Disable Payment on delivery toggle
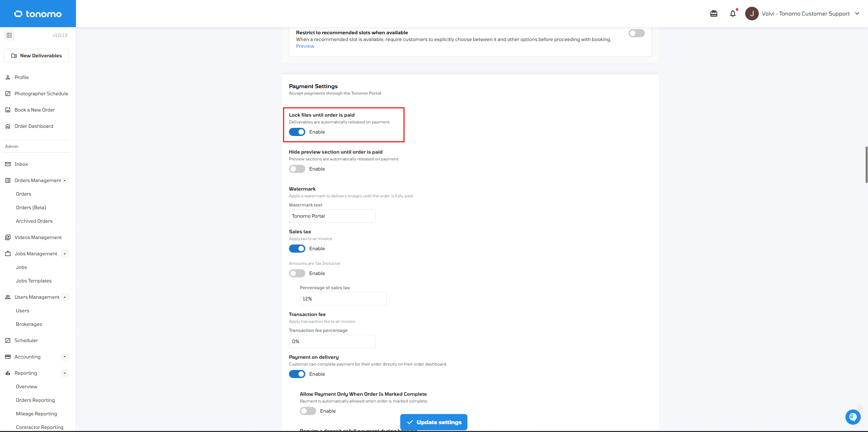This screenshot has height=432, width=868. pos(297,374)
